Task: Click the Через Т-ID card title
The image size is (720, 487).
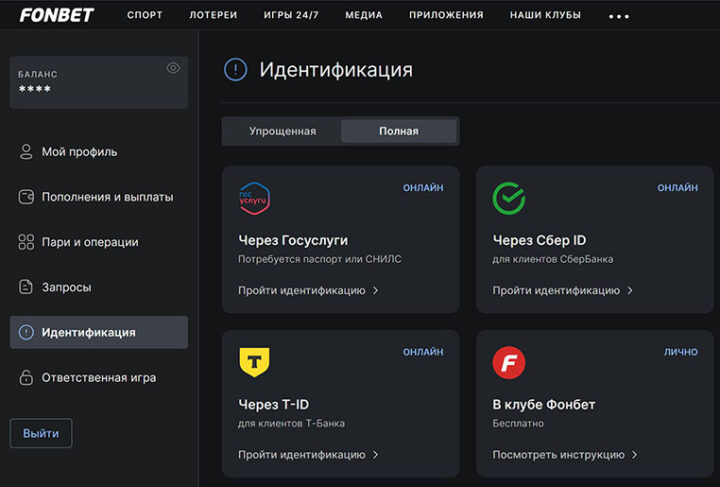Action: click(274, 404)
